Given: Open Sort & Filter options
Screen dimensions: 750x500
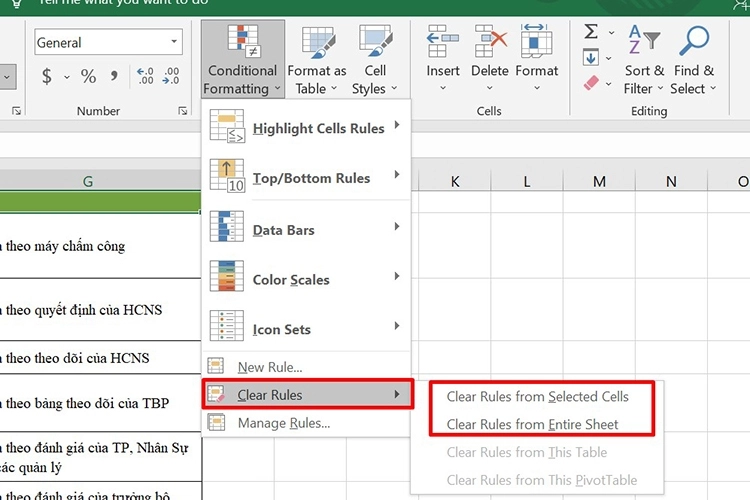Looking at the screenshot, I should tap(644, 60).
